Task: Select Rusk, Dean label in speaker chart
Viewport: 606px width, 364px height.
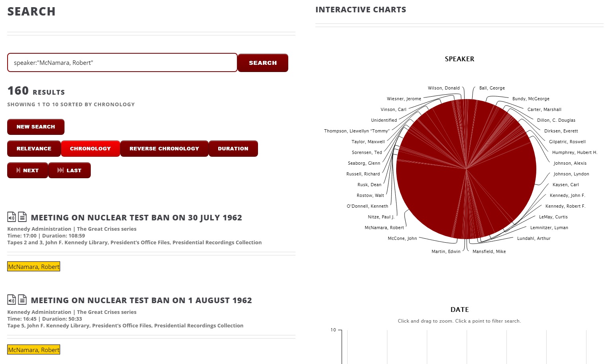Action: [x=369, y=185]
